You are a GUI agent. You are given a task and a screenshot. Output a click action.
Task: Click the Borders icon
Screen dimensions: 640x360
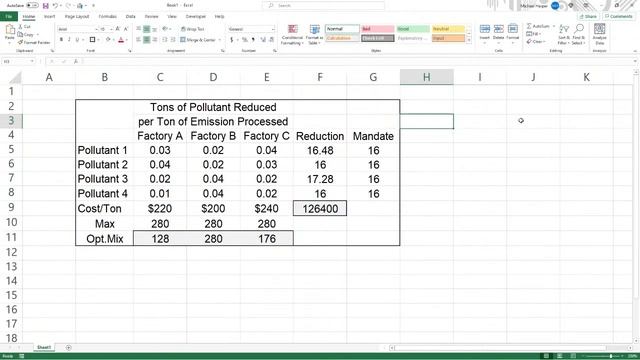pyautogui.click(x=92, y=40)
